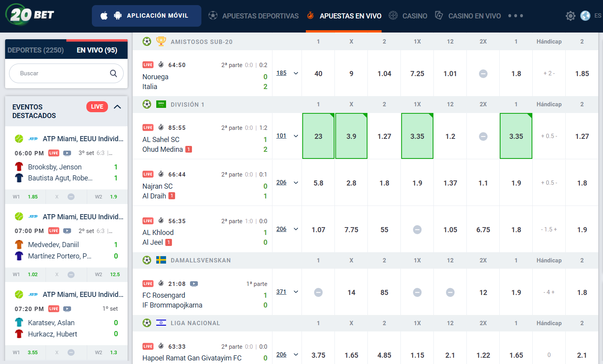Open the three-dot more menu
The height and width of the screenshot is (364, 603).
pos(515,16)
